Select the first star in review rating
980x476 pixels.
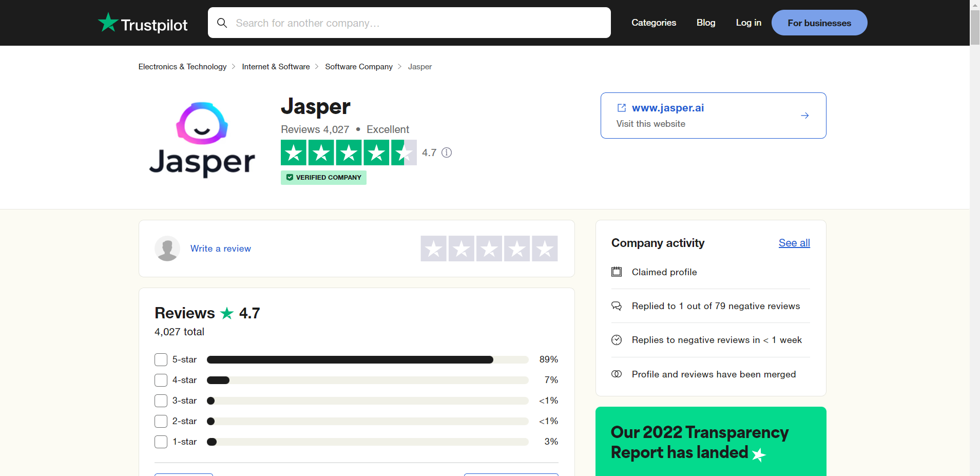pos(434,249)
